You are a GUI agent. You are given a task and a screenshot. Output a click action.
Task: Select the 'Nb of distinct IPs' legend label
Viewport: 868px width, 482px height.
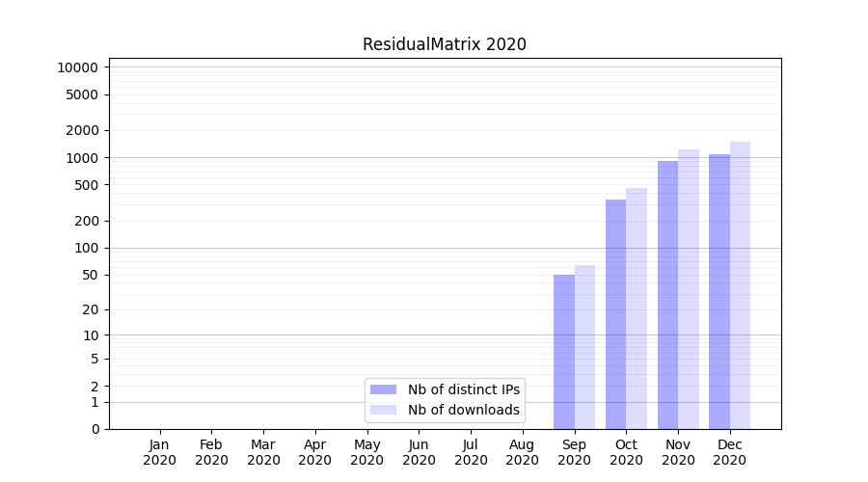coord(463,389)
